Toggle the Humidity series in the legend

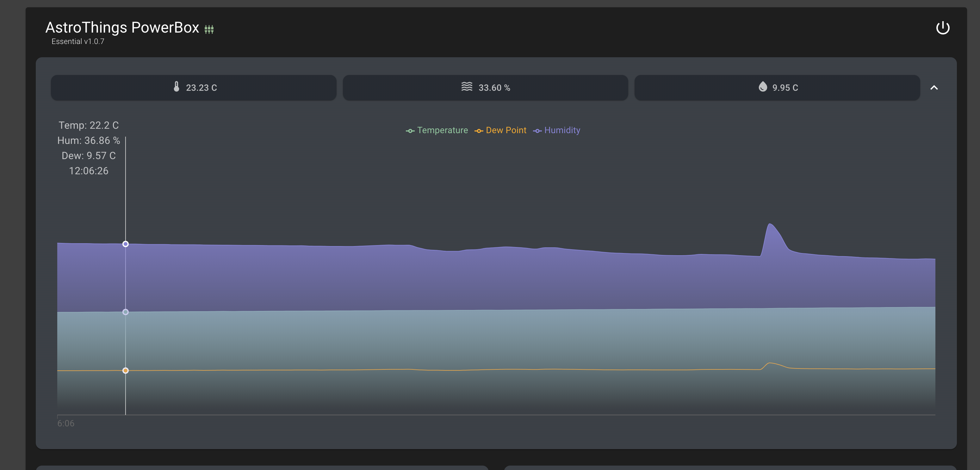[x=556, y=130]
